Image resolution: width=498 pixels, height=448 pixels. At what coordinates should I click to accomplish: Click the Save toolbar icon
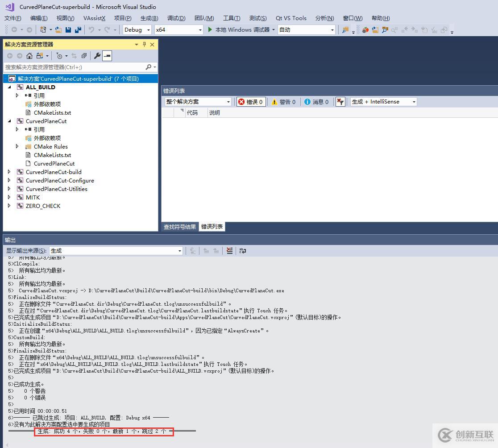click(68, 29)
